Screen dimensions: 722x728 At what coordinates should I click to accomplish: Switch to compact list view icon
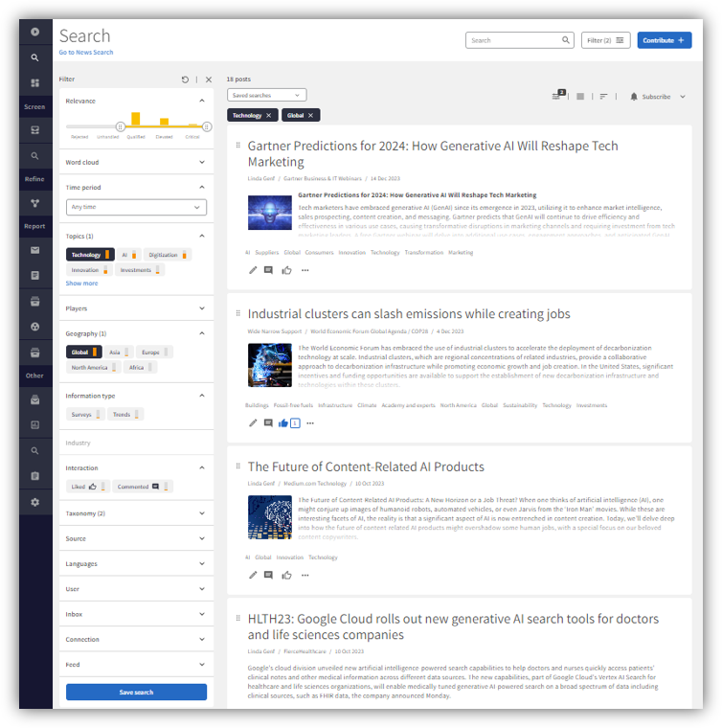(580, 97)
